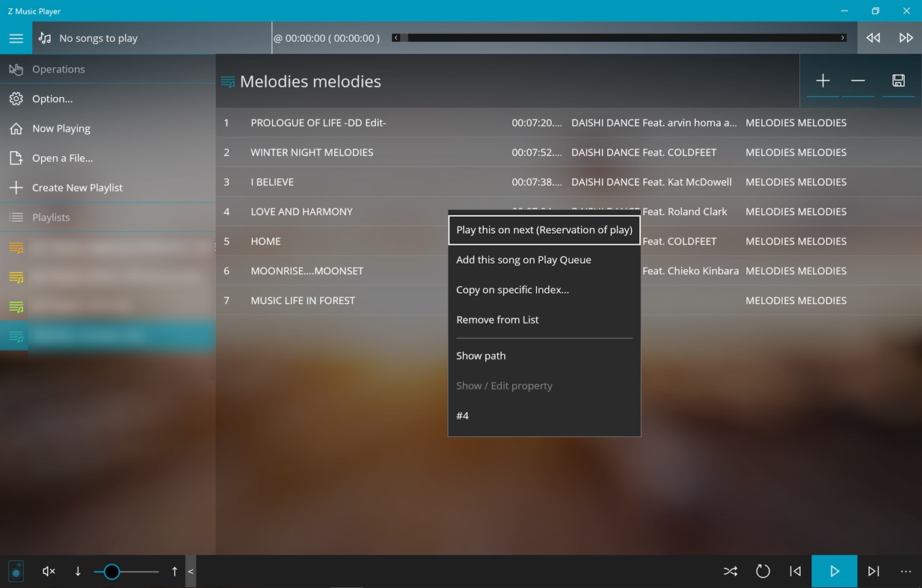
Task: Mute the audio
Action: pyautogui.click(x=48, y=571)
